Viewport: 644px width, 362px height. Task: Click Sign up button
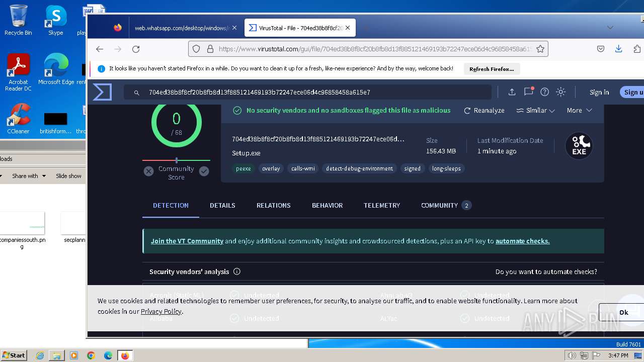[x=633, y=92]
